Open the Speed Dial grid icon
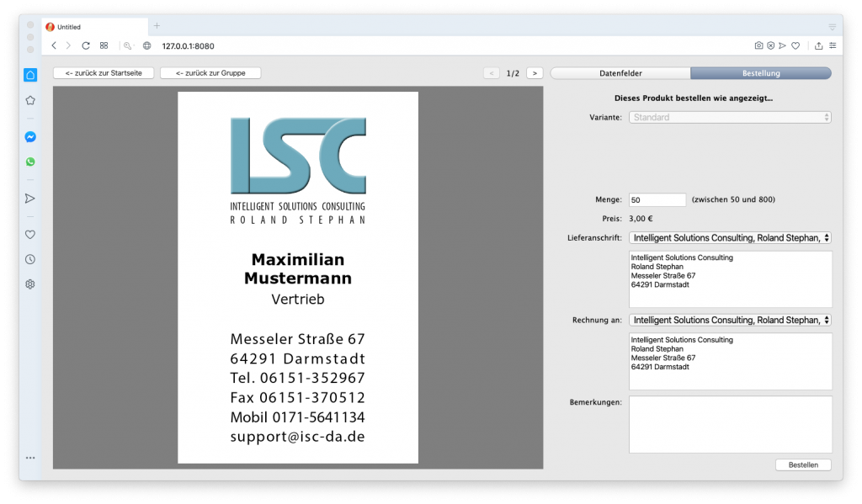Image resolution: width=862 pixels, height=504 pixels. 104,45
